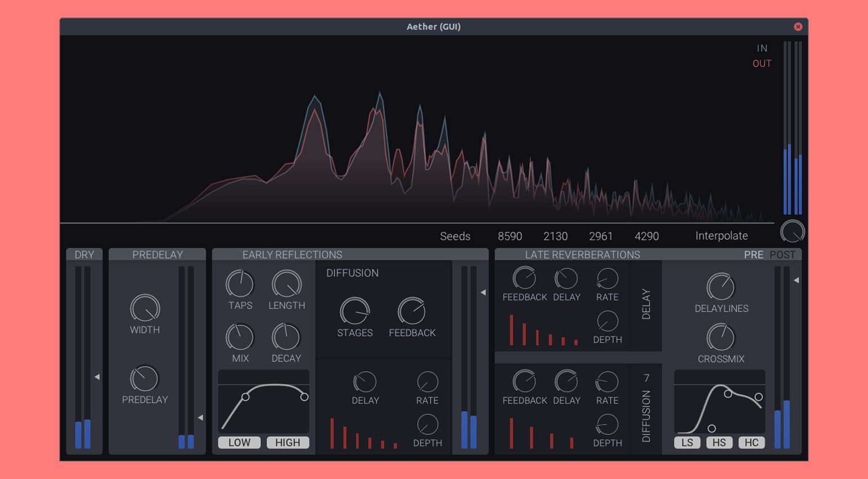Click the Late Reverb Diffusion section RATE knob
The height and width of the screenshot is (479, 868).
[x=607, y=382]
